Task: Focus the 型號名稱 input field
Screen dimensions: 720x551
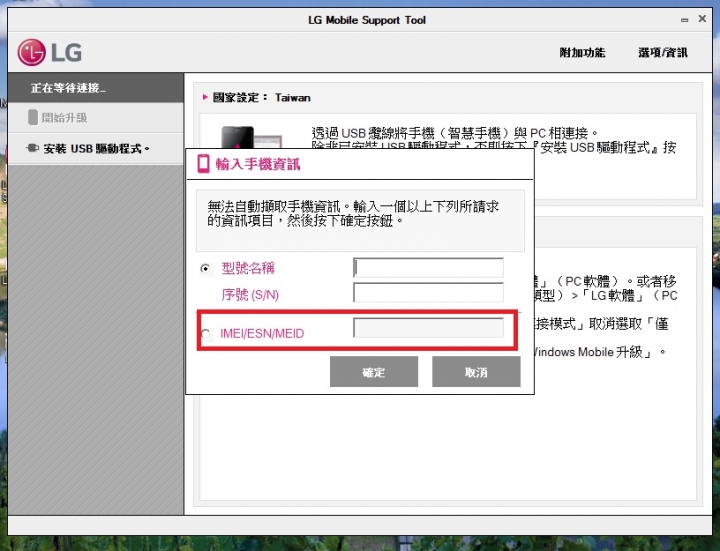Action: tap(428, 268)
